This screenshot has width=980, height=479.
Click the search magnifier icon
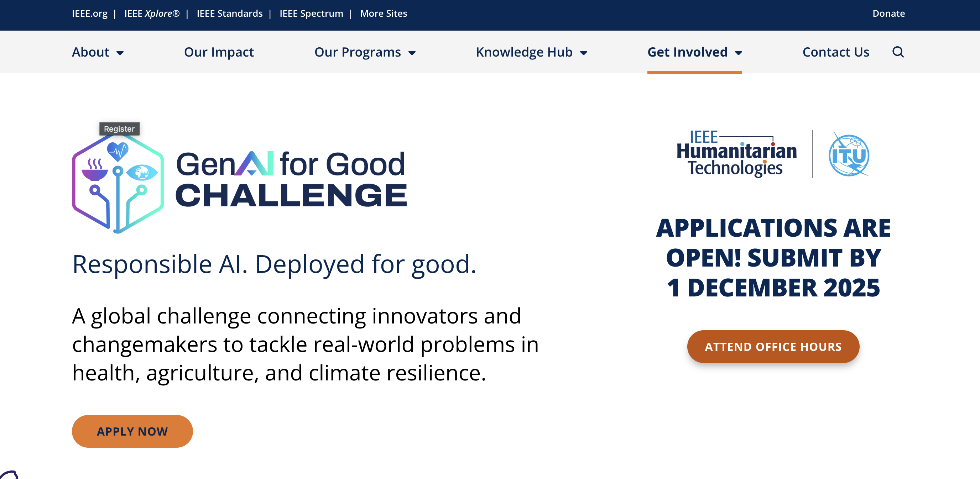pyautogui.click(x=897, y=52)
